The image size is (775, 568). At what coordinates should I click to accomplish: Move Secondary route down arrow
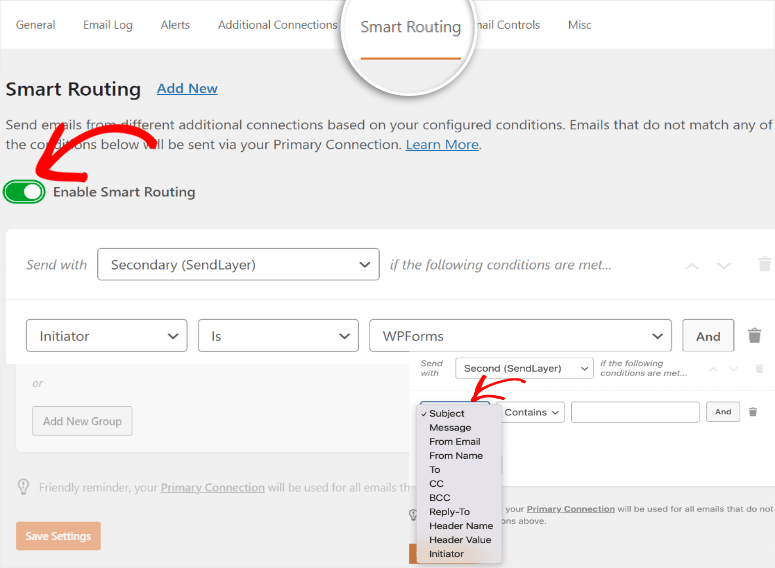(724, 266)
